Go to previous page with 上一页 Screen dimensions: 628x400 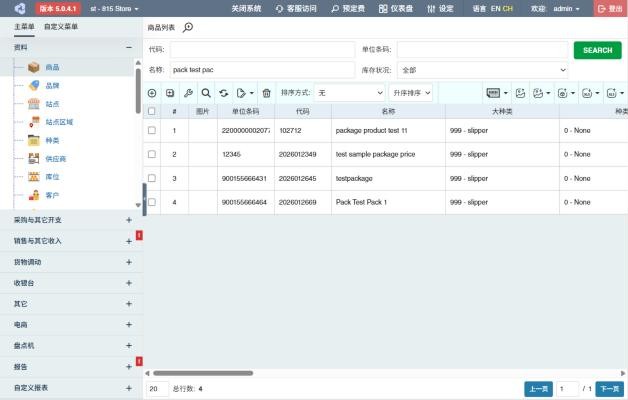click(x=538, y=389)
